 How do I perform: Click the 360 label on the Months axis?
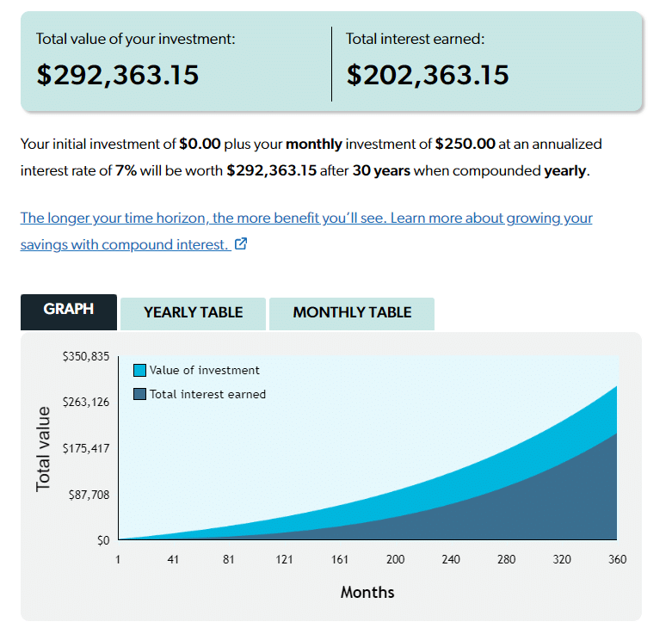[617, 560]
